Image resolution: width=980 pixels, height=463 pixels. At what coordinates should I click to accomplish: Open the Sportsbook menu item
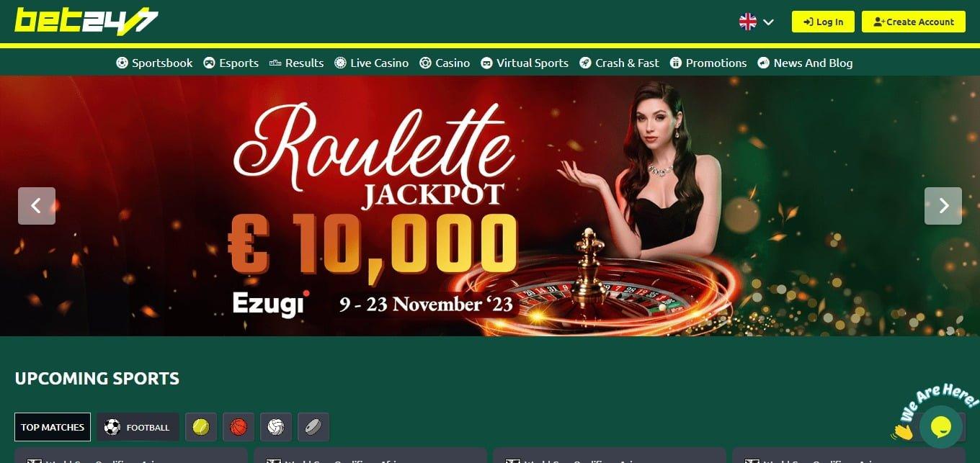pyautogui.click(x=155, y=63)
